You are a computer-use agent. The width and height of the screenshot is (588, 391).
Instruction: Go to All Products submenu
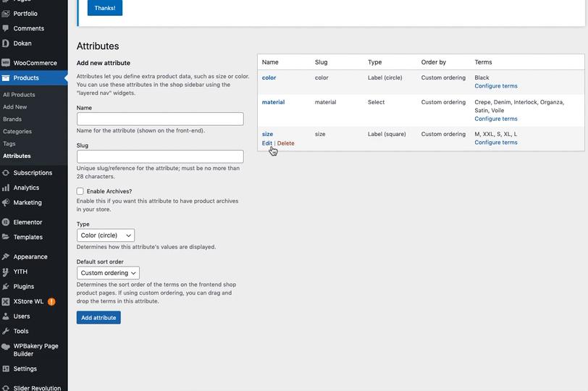coord(19,95)
